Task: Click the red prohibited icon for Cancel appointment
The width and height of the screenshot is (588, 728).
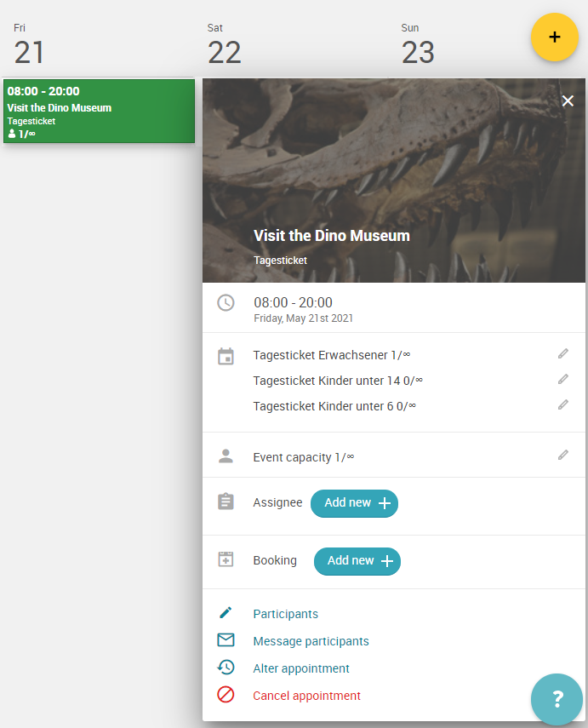Action: click(x=225, y=695)
